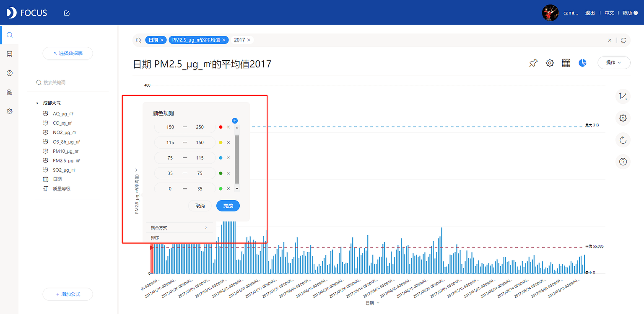Screen dimensions: 644x314
Task: Click the yellow color dot of 115—150 rule
Action: (221, 142)
